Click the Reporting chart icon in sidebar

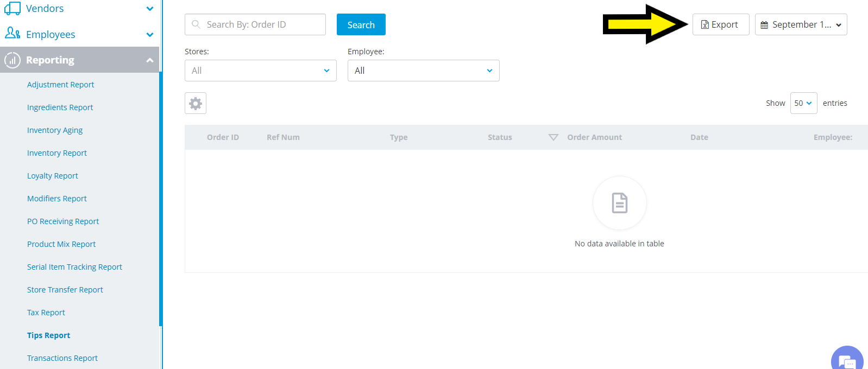coord(12,60)
